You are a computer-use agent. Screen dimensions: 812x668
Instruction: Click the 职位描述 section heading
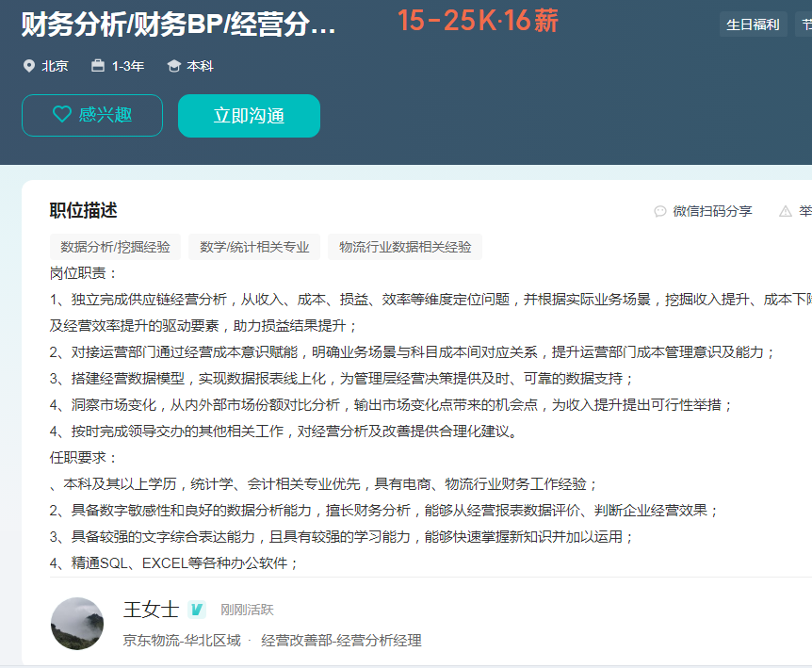click(84, 210)
